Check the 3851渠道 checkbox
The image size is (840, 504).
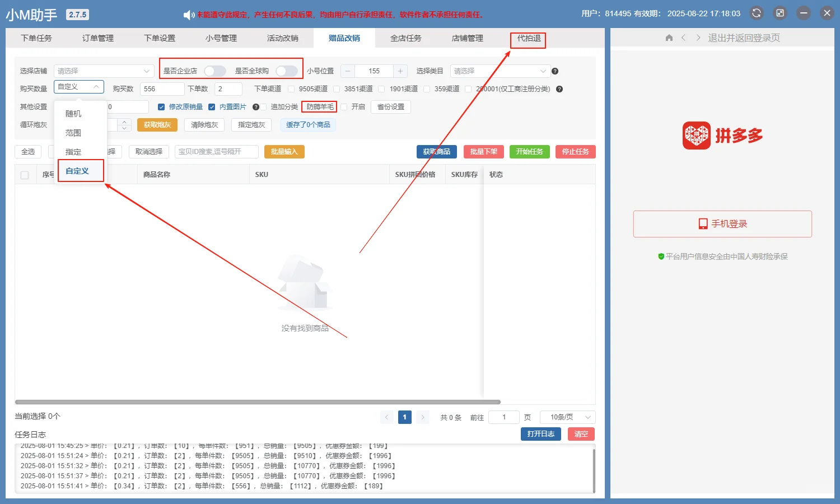(x=337, y=89)
